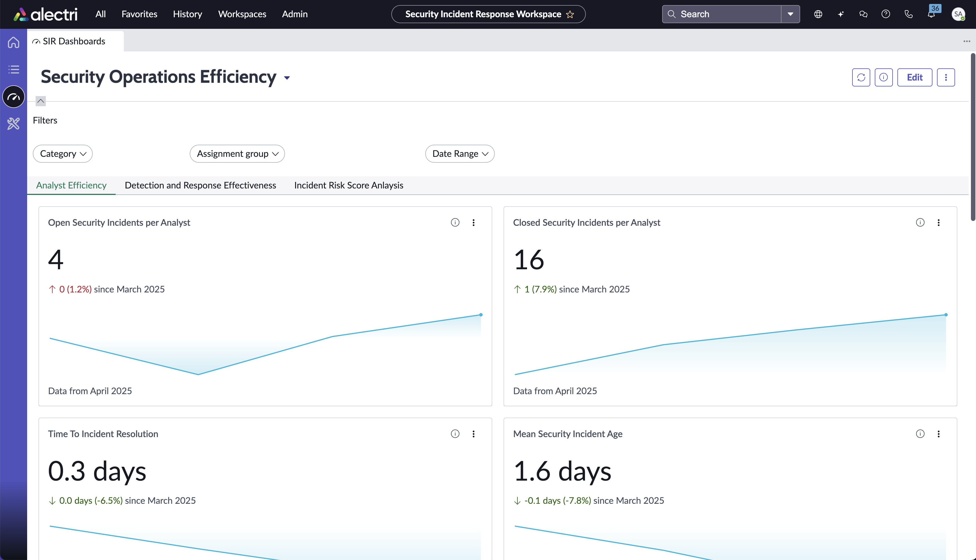
Task: Click the Open Security Incidents trend chart endpoint
Action: tap(481, 315)
